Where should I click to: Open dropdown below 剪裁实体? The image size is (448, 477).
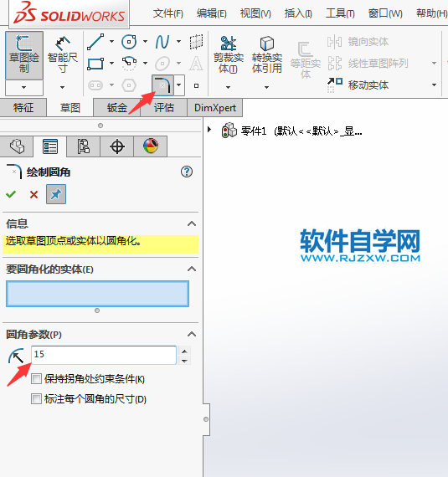click(x=228, y=88)
